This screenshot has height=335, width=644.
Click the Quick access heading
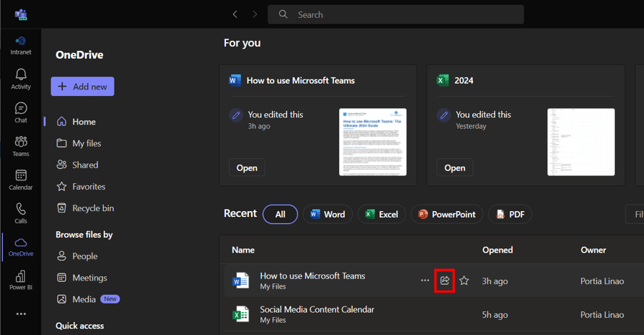point(79,326)
